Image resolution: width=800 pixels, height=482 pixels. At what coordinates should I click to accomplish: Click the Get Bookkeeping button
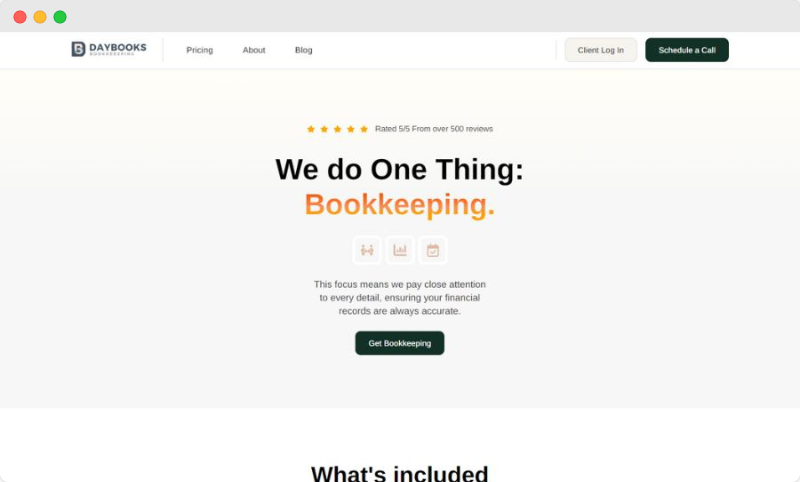click(x=399, y=343)
